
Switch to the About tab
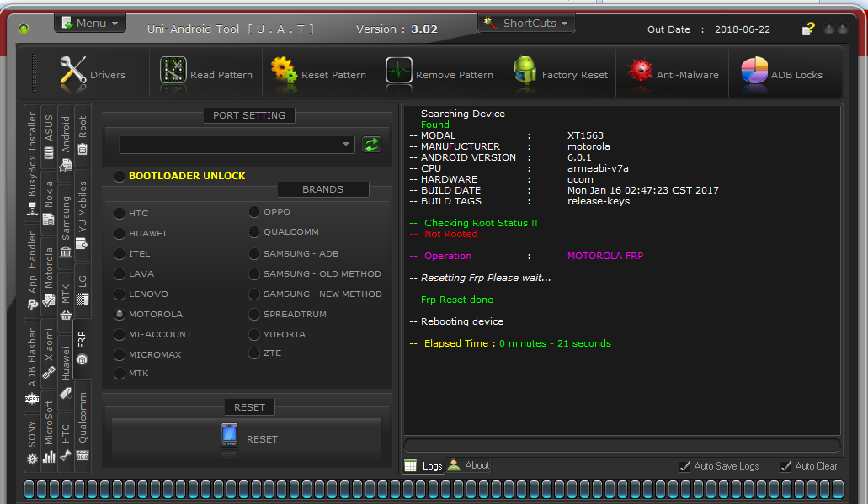point(468,465)
